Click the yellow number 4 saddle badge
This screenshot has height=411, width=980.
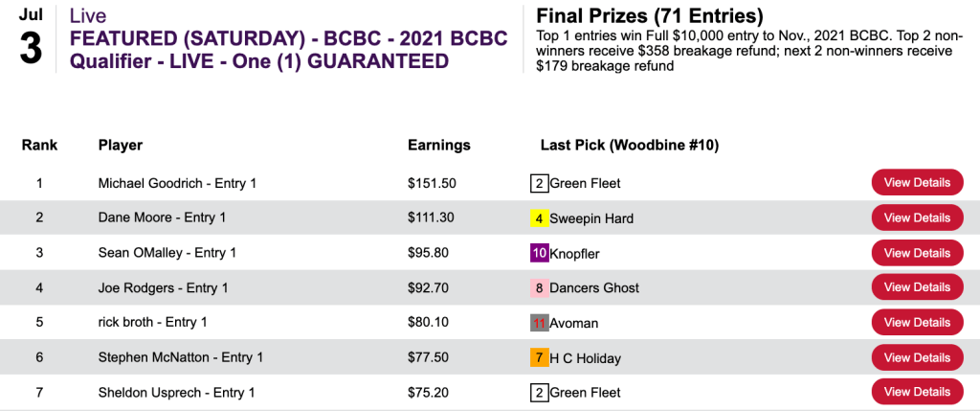point(540,218)
